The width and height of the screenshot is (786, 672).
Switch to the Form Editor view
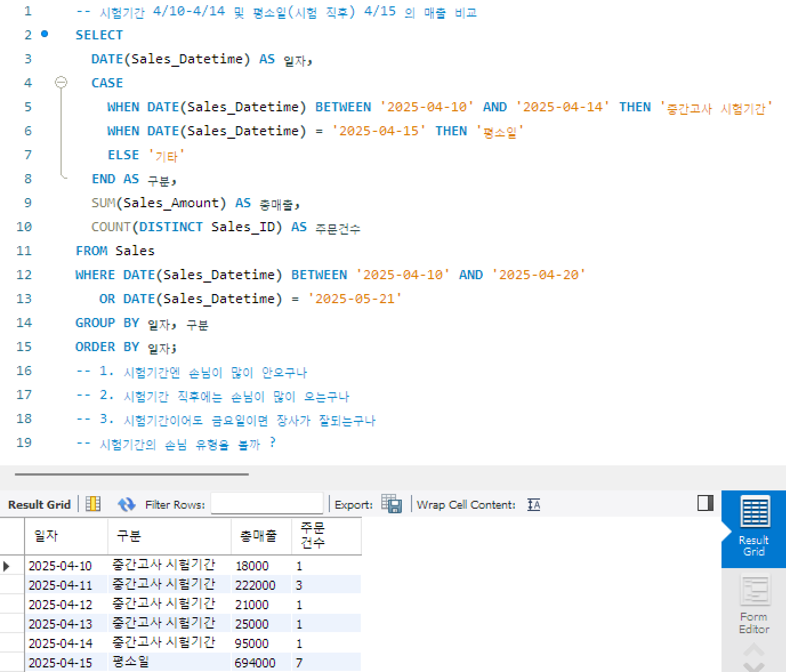coord(753,604)
